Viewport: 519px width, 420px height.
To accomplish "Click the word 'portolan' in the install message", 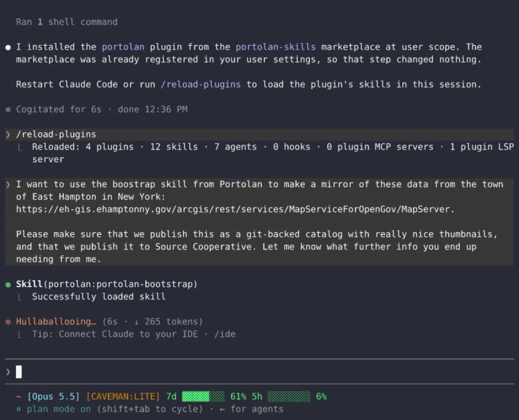I will pyautogui.click(x=123, y=47).
